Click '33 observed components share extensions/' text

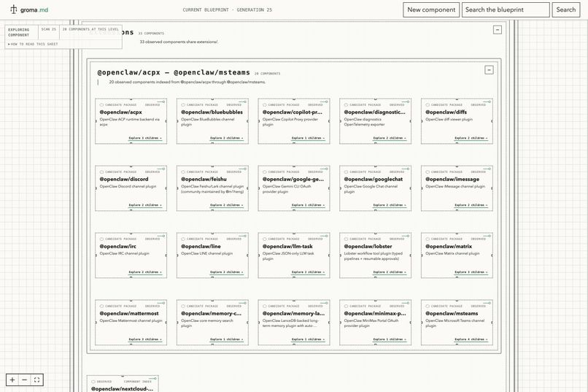[179, 42]
